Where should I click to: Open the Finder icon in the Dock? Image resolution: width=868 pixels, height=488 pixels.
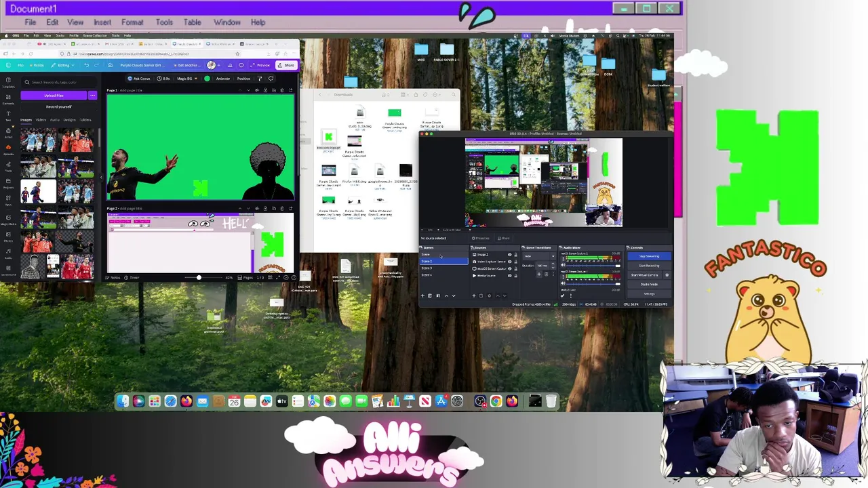tap(123, 401)
